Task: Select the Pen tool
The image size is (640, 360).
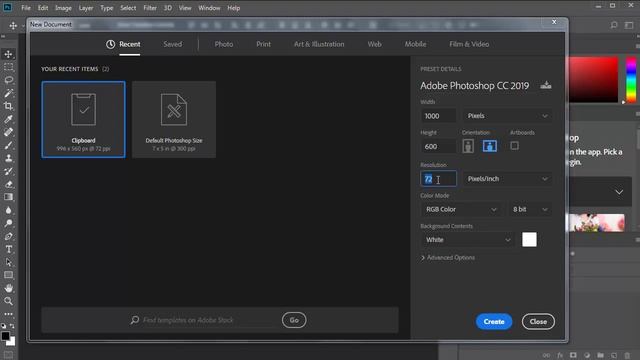Action: 8,236
